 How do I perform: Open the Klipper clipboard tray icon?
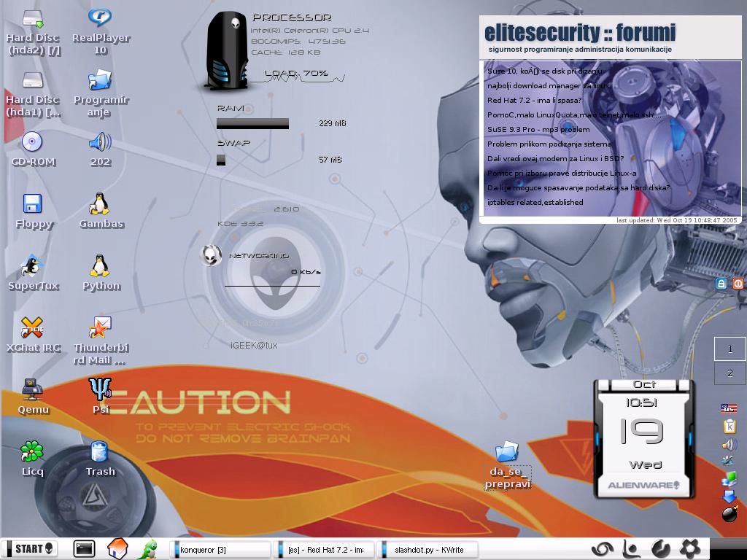tap(729, 426)
